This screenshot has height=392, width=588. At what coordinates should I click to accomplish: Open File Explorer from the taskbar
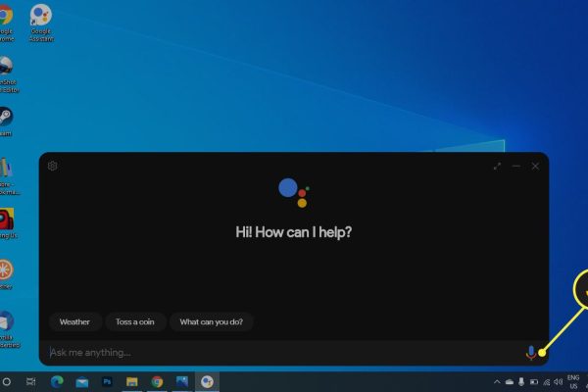click(131, 381)
